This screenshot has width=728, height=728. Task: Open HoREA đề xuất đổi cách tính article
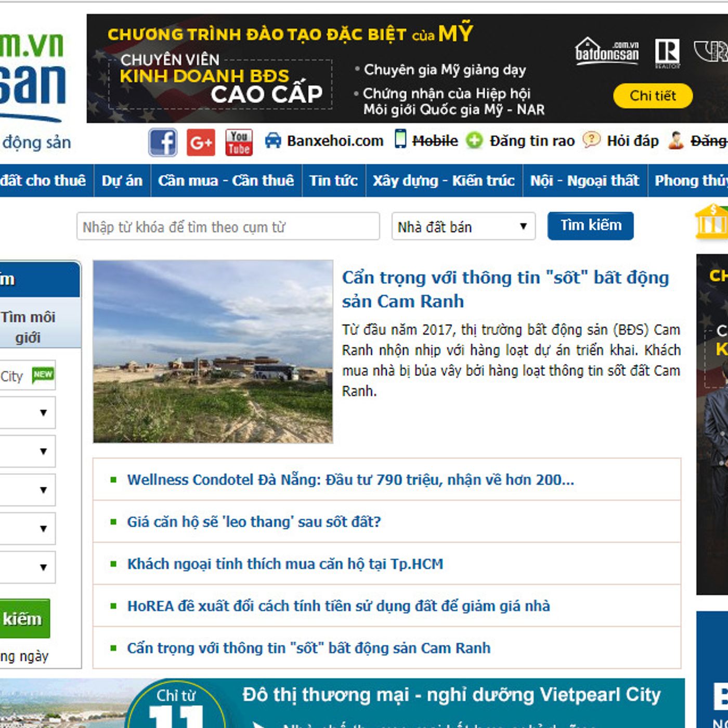(x=339, y=606)
